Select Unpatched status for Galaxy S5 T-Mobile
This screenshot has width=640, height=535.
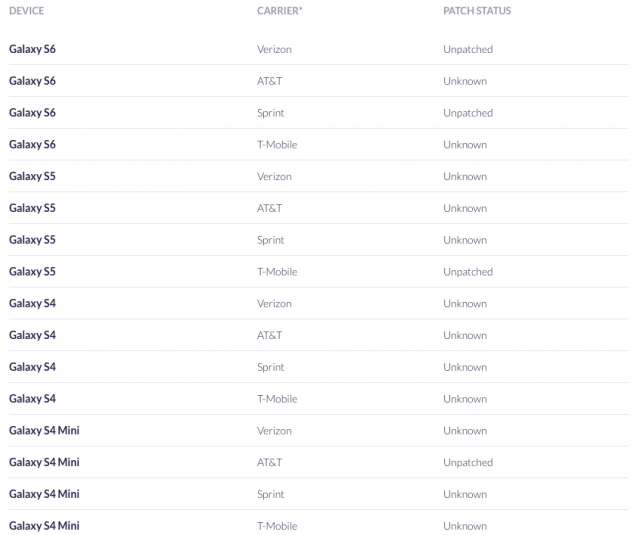468,272
